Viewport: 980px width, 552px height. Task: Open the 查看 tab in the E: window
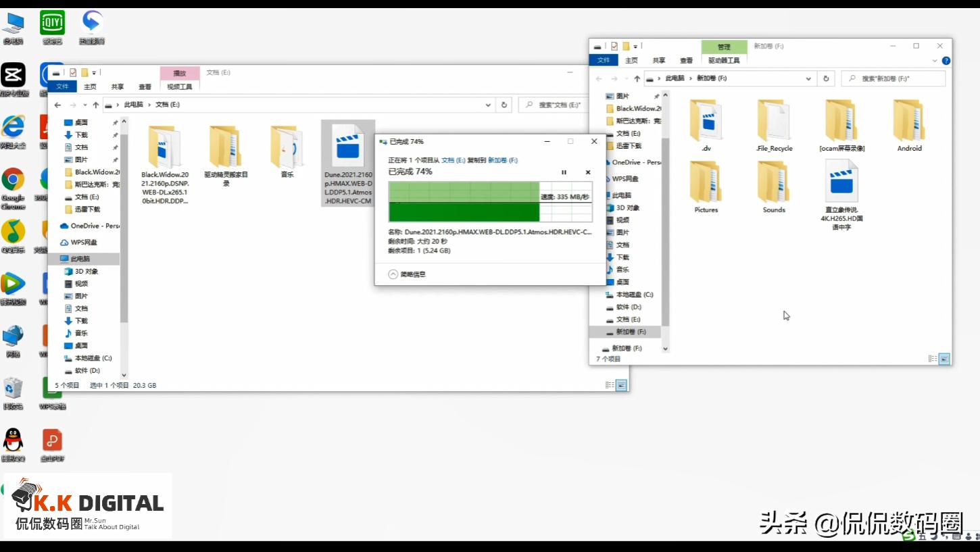pyautogui.click(x=145, y=86)
